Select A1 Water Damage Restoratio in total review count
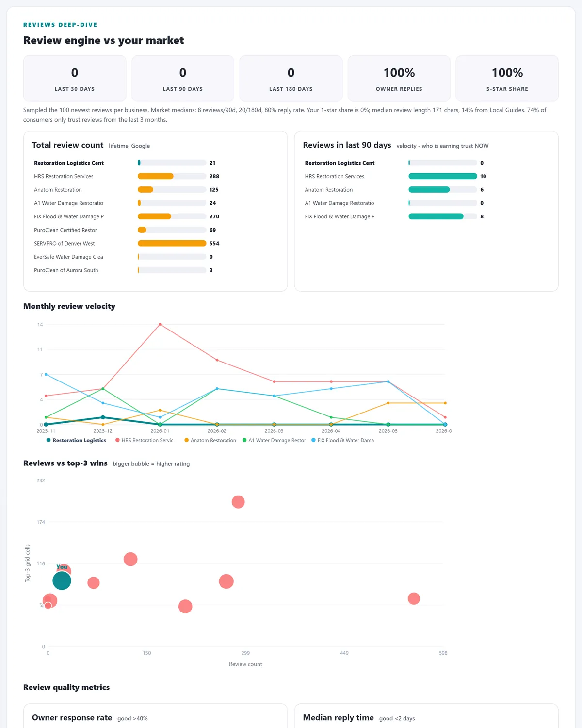Screen dimensions: 582x728 (68, 203)
